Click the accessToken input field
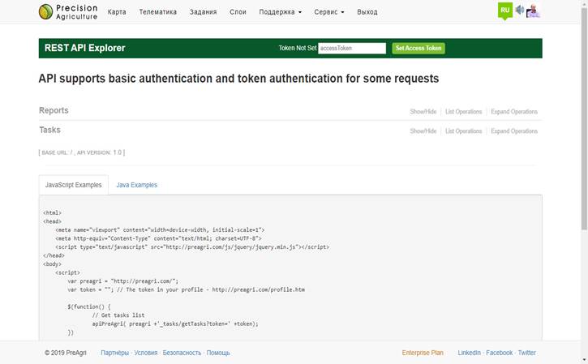Image resolution: width=588 pixels, height=364 pixels. 351,48
